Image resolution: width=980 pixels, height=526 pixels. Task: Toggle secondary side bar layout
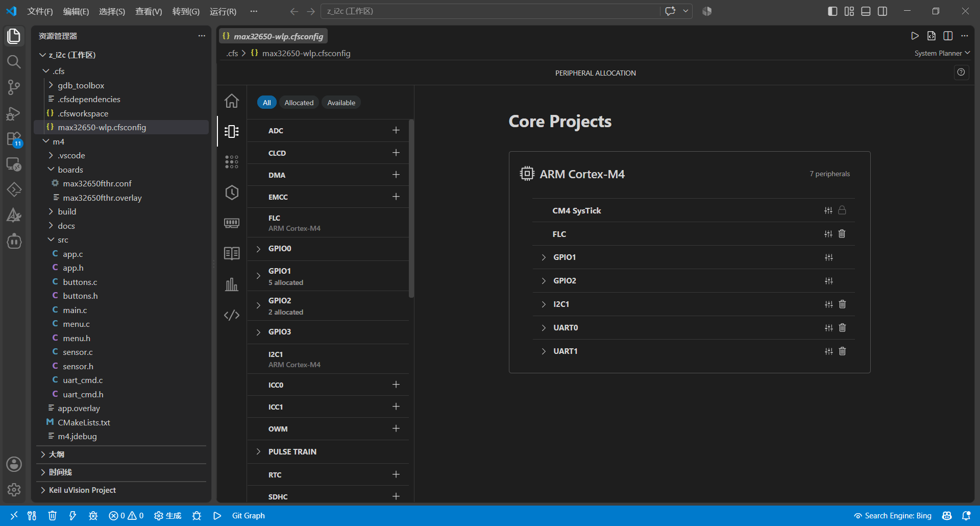pos(883,11)
